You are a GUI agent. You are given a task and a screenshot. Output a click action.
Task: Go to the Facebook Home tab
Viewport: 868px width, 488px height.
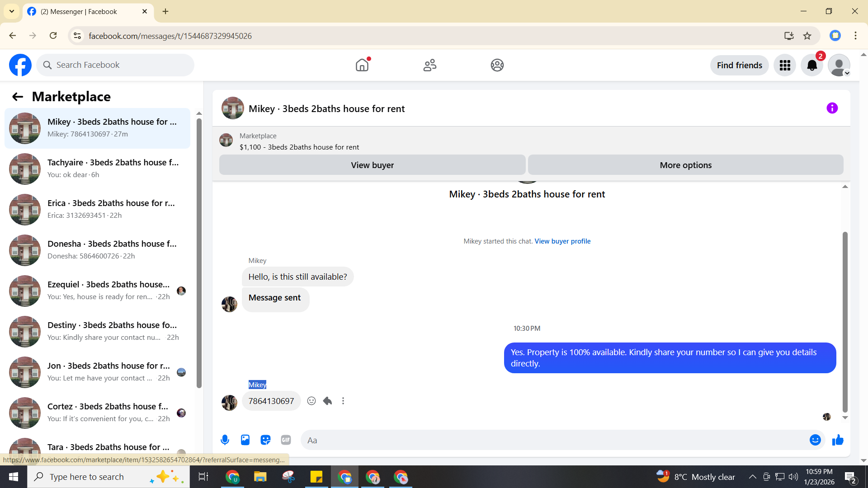pos(362,66)
